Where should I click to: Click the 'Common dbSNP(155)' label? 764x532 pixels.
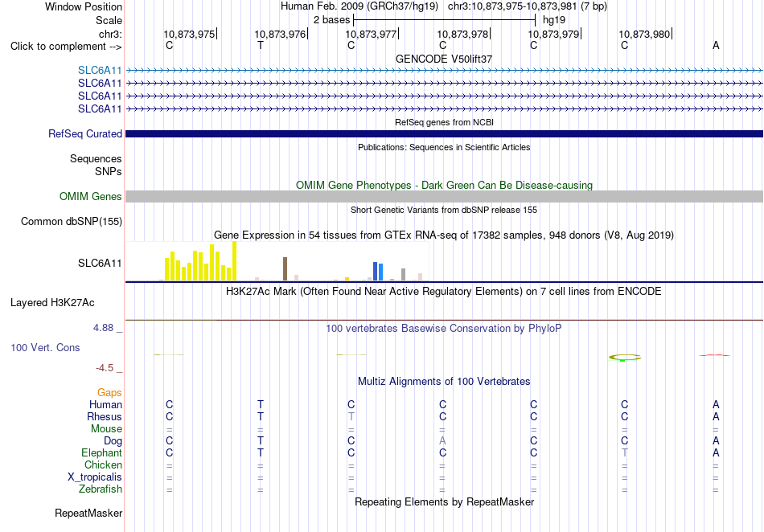(x=71, y=222)
